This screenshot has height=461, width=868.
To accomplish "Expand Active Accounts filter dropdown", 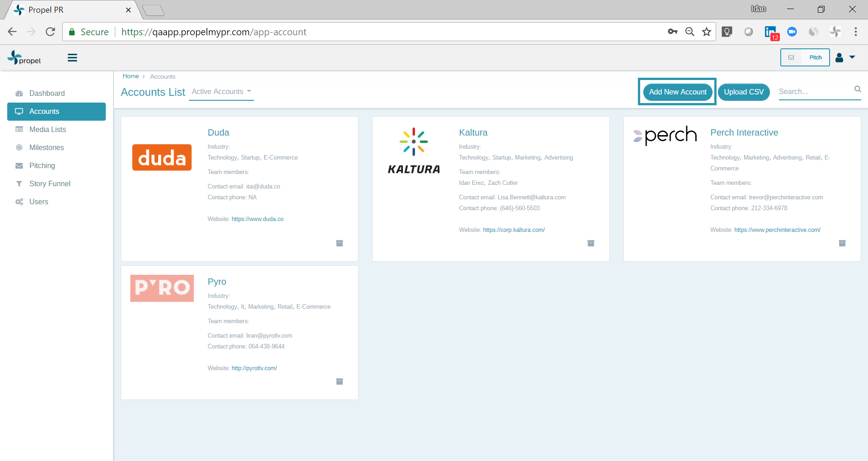I will (x=222, y=92).
